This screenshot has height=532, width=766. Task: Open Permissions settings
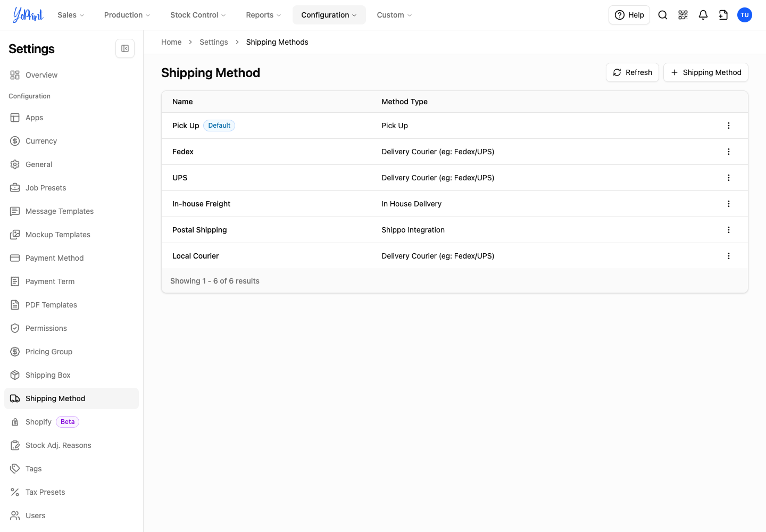[71, 328]
